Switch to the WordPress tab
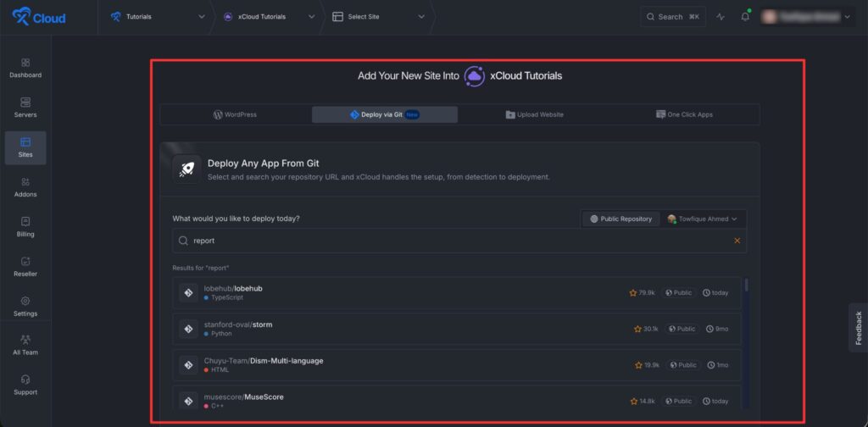The height and width of the screenshot is (427, 868). click(x=236, y=114)
